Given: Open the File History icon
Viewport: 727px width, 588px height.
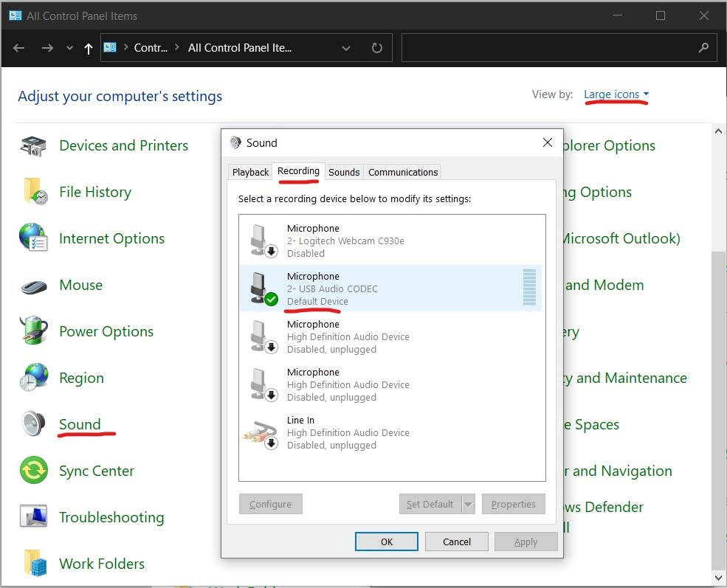Looking at the screenshot, I should [35, 192].
